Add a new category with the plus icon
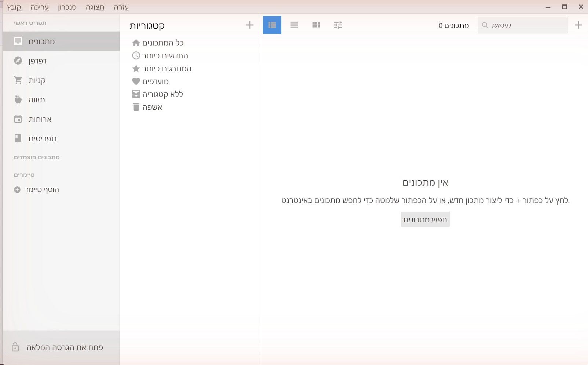The height and width of the screenshot is (365, 588). [x=250, y=25]
